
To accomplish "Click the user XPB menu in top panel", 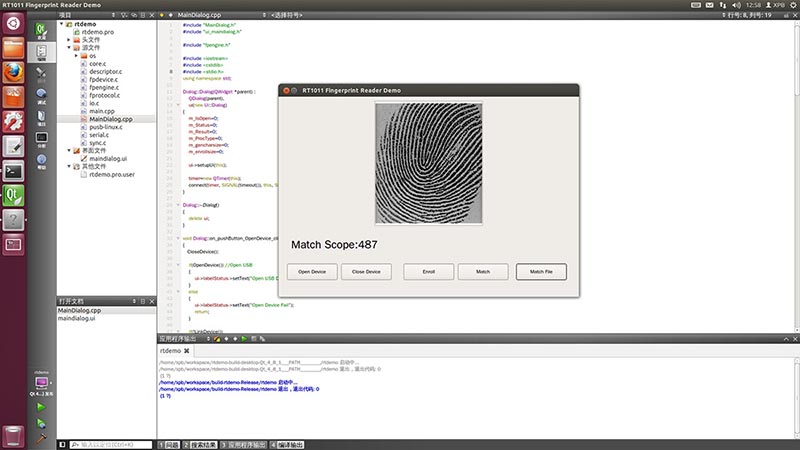I will [776, 5].
